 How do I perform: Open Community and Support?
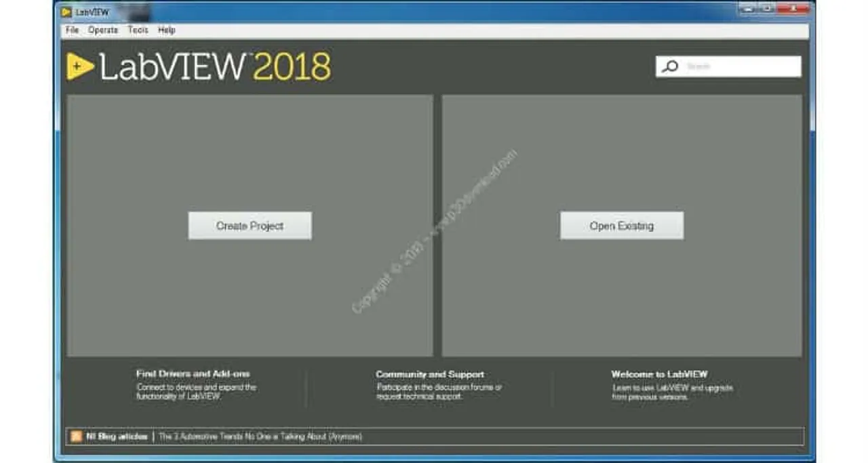[430, 374]
